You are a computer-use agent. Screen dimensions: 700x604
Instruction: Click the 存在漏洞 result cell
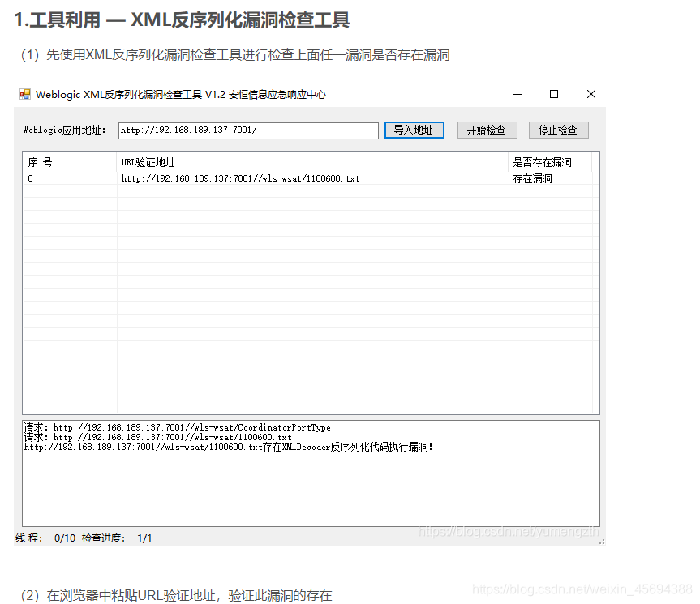tap(533, 179)
